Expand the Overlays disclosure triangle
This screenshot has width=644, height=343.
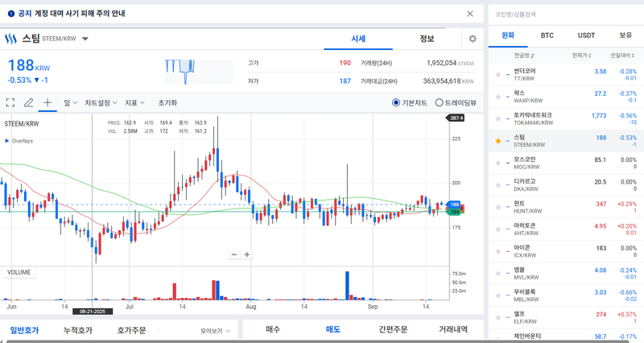click(7, 141)
